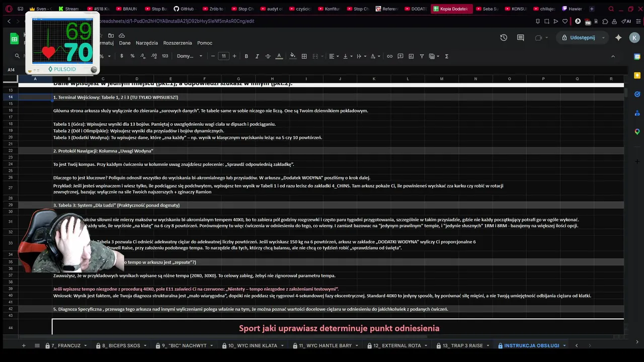Open a new browser tab
644x362 pixels.
coord(592,9)
